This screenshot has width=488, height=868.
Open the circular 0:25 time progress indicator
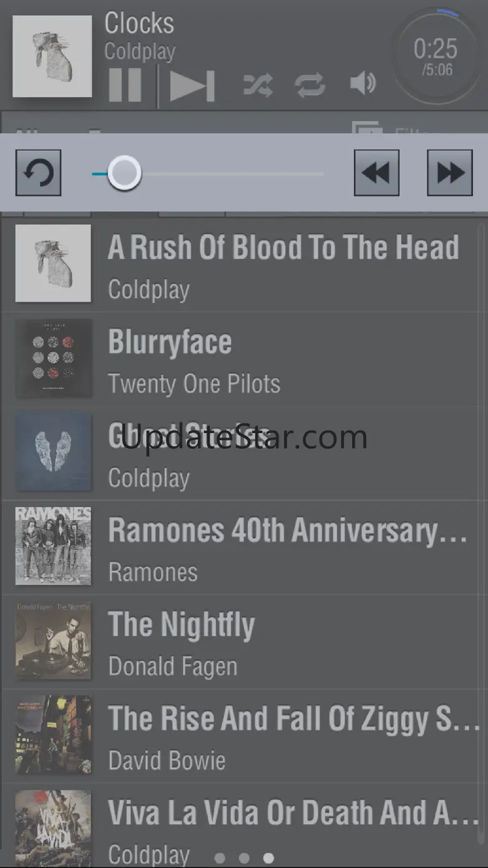(x=436, y=56)
